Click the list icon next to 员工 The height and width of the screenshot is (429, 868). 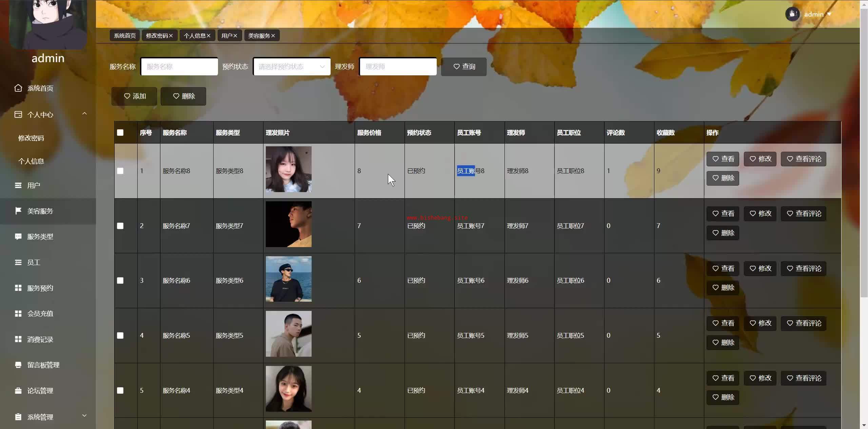[x=18, y=262]
